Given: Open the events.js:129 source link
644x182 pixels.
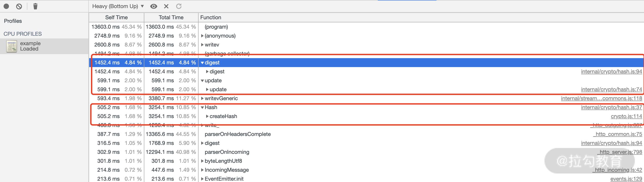Looking at the screenshot, I should (x=626, y=179).
